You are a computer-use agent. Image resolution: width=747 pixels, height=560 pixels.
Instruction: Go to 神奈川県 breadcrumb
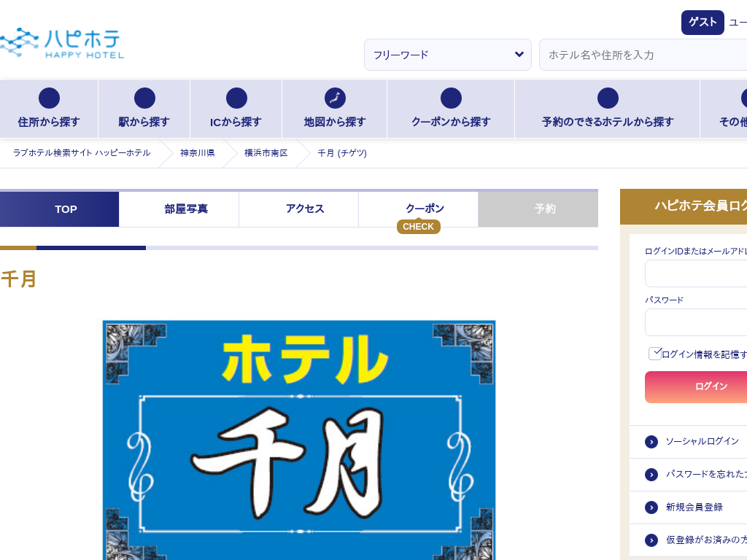(x=197, y=153)
